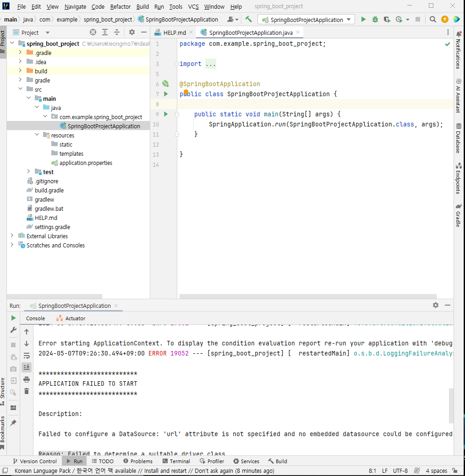The width and height of the screenshot is (465, 476).
Task: Open the Gradle side panel
Action: point(458,215)
